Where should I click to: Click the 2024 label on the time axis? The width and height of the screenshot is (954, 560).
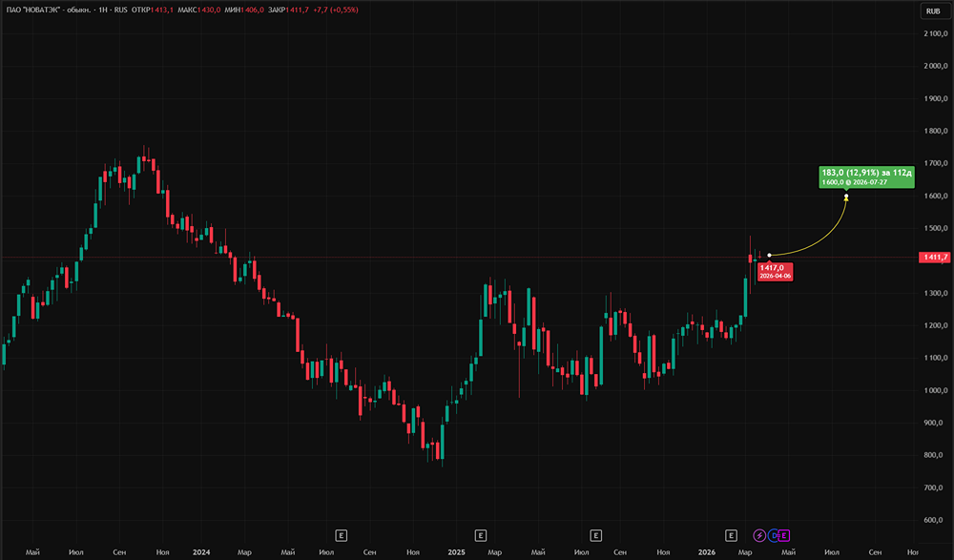(200, 552)
